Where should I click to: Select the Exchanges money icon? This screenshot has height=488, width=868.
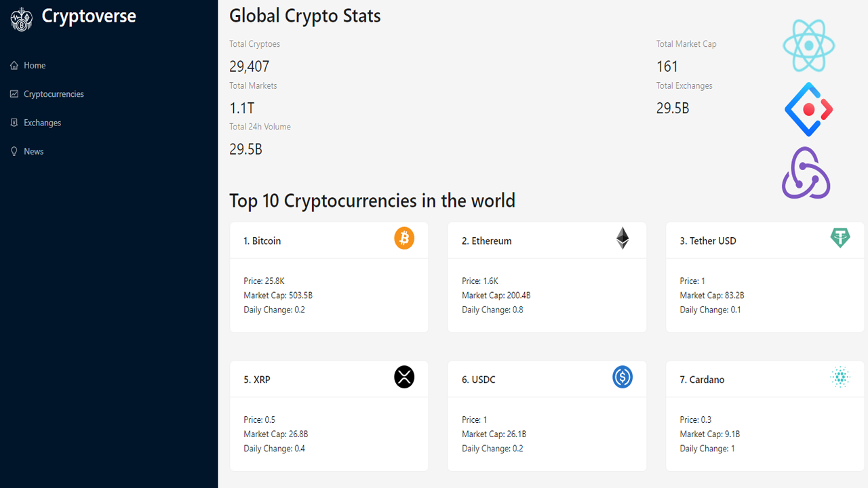14,122
